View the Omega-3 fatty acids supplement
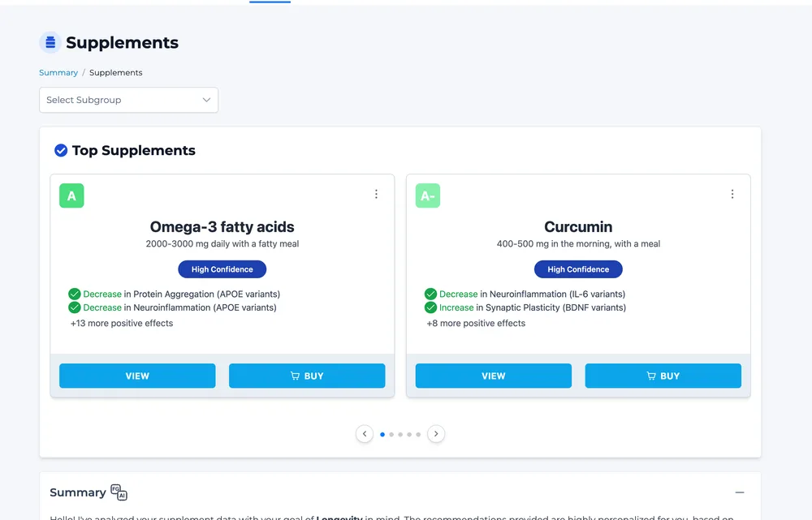 point(137,376)
